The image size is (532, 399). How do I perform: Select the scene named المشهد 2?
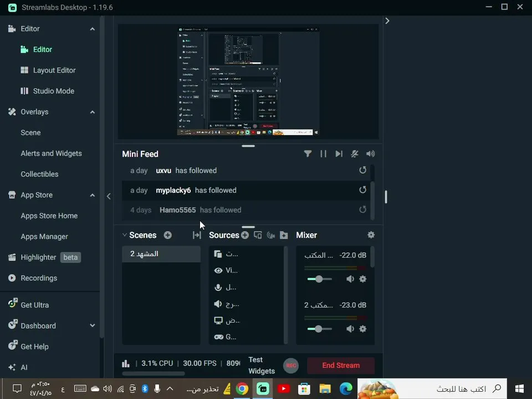161,254
